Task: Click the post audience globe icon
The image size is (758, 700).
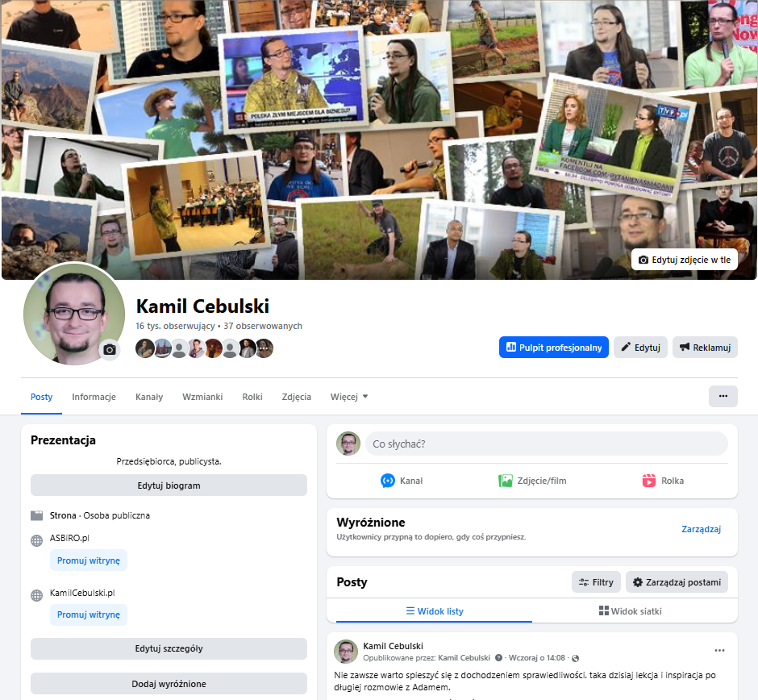Action: [x=575, y=658]
